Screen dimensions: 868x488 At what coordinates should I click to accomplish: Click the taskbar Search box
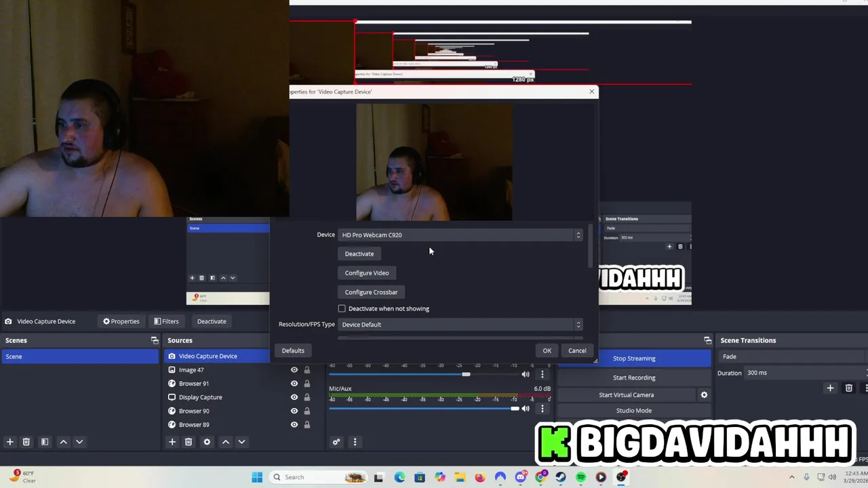pos(319,477)
